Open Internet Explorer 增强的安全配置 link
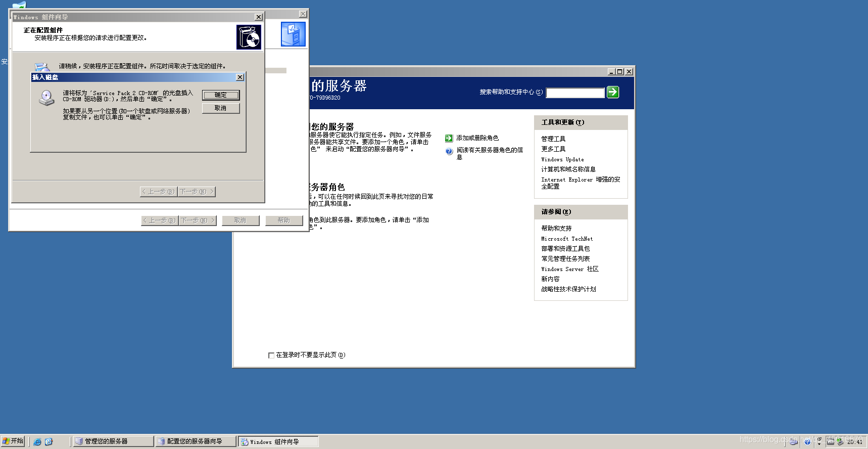The height and width of the screenshot is (449, 868). pos(581,183)
